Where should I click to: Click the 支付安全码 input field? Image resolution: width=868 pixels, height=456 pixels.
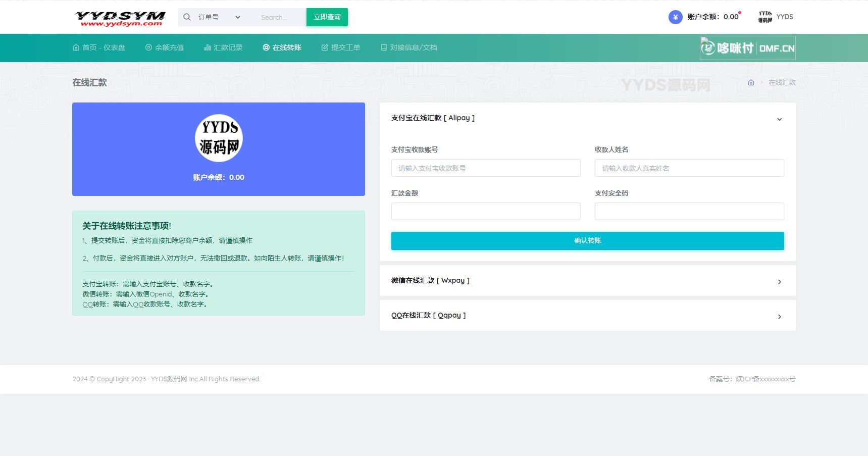(x=689, y=212)
